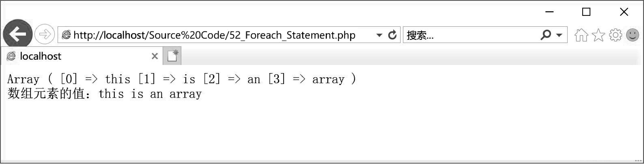The image size is (644, 166).
Task: Refresh the page with the reload icon
Action: pyautogui.click(x=392, y=35)
